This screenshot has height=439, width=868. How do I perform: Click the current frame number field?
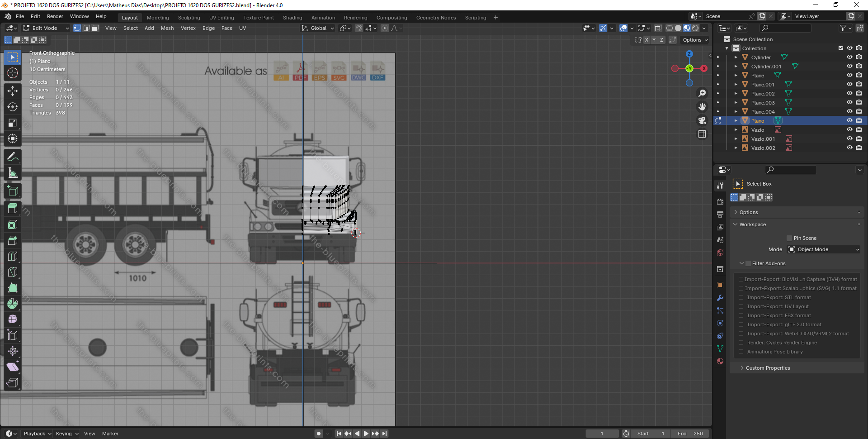pyautogui.click(x=602, y=434)
